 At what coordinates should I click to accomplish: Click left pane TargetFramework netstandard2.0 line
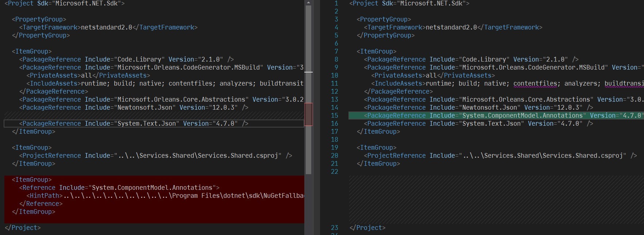tap(109, 27)
